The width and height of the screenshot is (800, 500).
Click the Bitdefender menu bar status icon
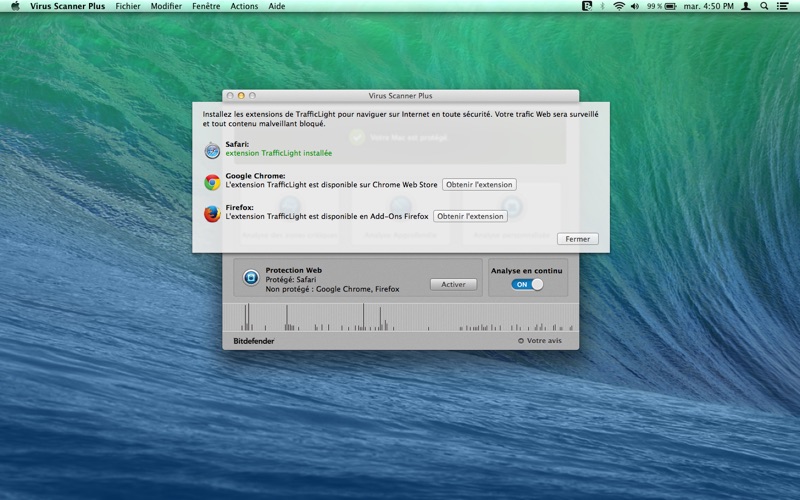[587, 6]
